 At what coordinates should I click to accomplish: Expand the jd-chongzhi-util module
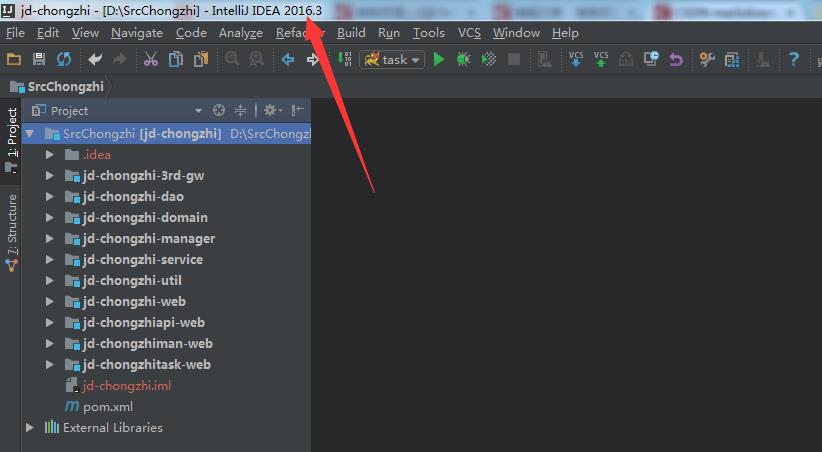click(x=50, y=281)
